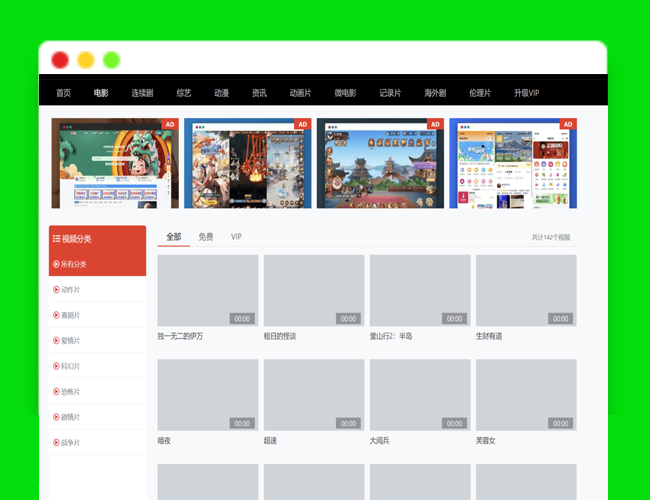The image size is (650, 500).
Task: Switch to the 全部 tab
Action: 174,237
